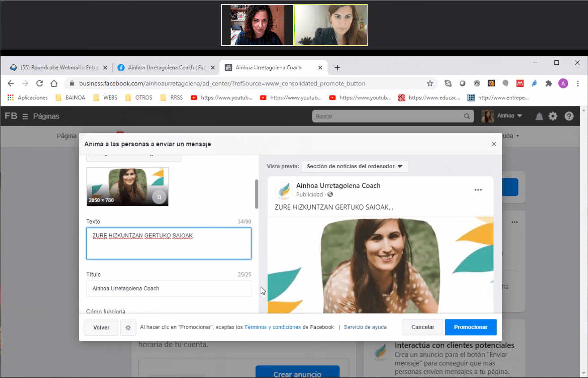Bookmark this page with the star icon
The height and width of the screenshot is (378, 588).
[430, 83]
